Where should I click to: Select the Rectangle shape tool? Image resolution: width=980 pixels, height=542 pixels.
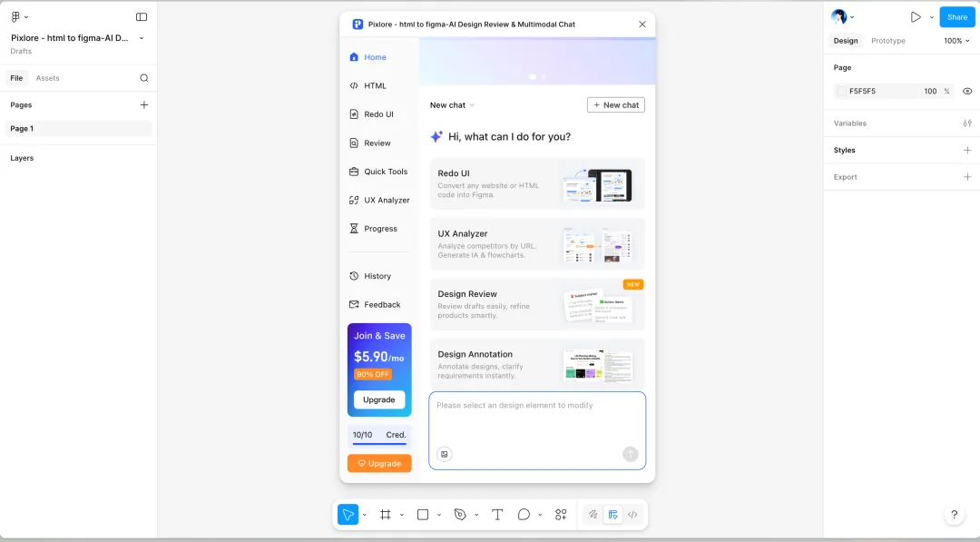[423, 515]
